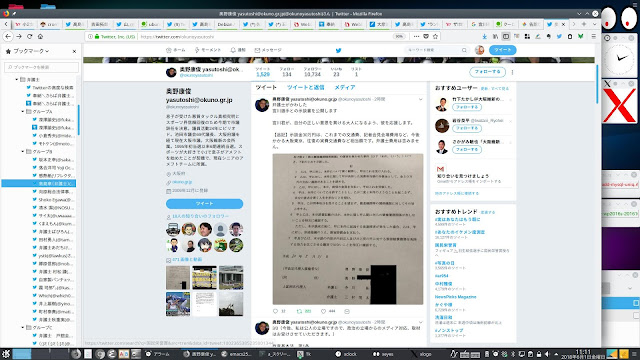Viewport: 640px width, 360px height.
Task: Open a new tab with the plus button
Action: click(584, 24)
